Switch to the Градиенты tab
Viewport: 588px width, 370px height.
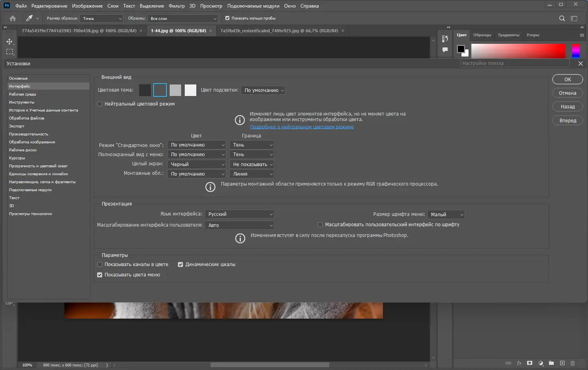click(508, 35)
